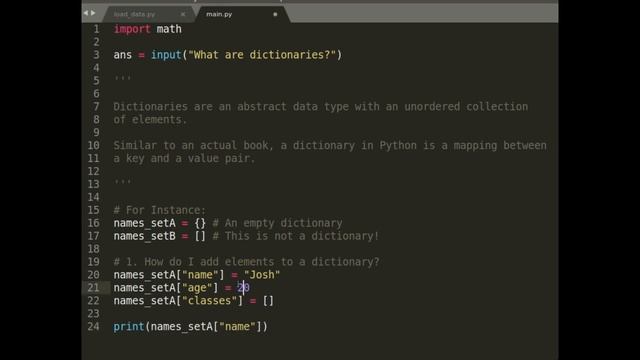Image resolution: width=640 pixels, height=360 pixels.
Task: Close the load_data.py tab with its x
Action: click(182, 14)
